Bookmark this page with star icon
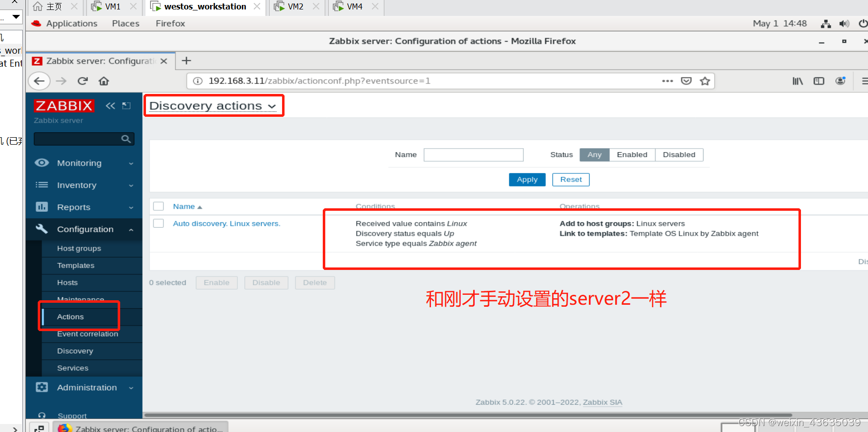868x432 pixels. click(x=705, y=81)
